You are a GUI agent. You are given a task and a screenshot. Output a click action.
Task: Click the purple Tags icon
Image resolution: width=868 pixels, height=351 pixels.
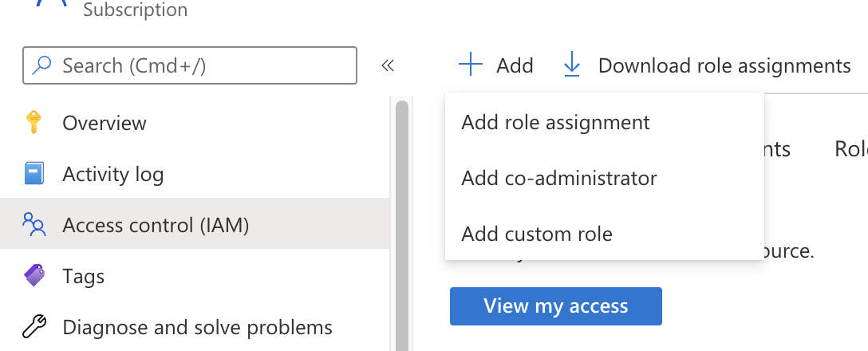coord(34,277)
